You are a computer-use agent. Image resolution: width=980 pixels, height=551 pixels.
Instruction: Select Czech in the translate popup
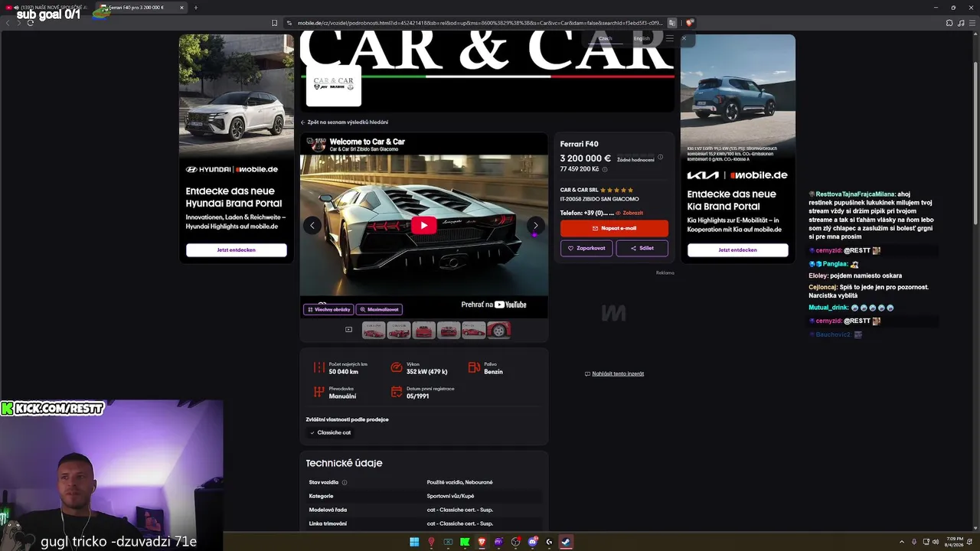pos(606,38)
